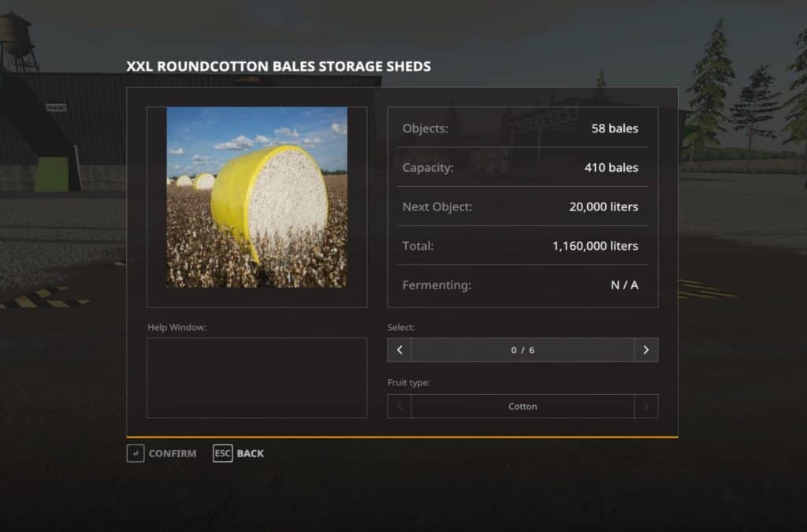
Task: Click the left arrow to select previous object
Action: click(x=400, y=349)
